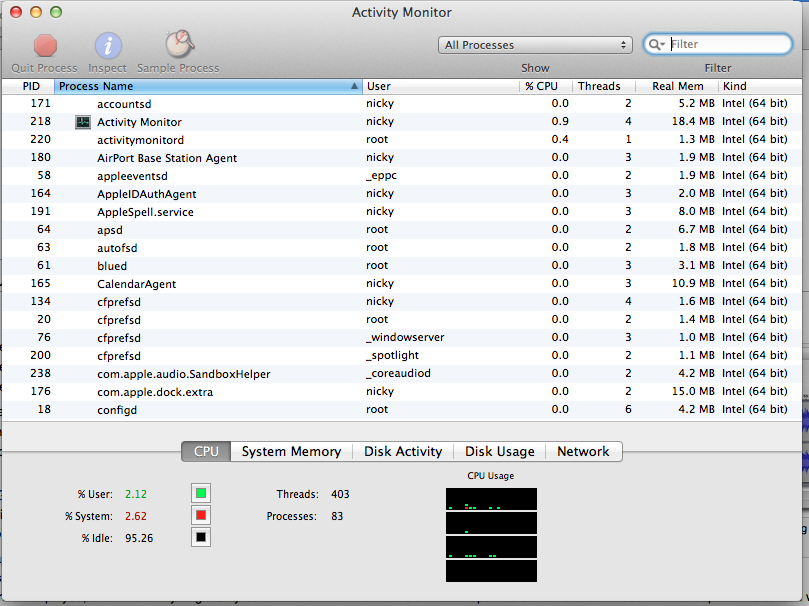Sort by % CPU column header

click(x=546, y=87)
